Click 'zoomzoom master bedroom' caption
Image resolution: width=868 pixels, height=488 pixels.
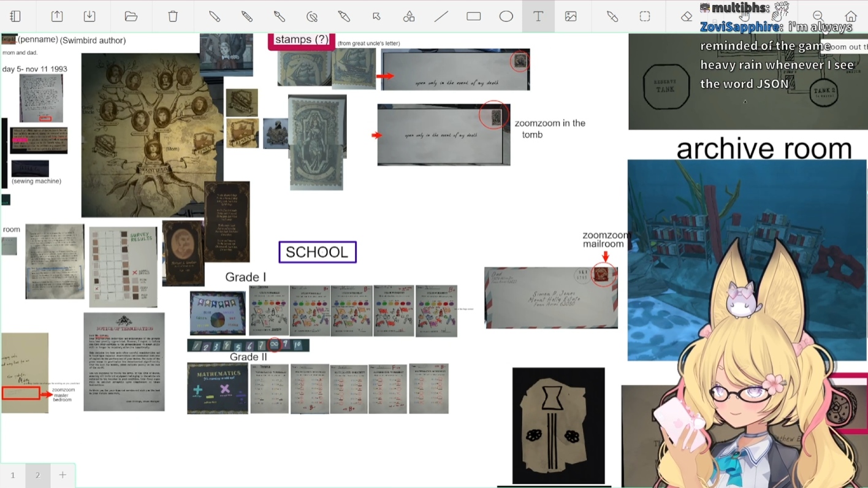tap(64, 394)
